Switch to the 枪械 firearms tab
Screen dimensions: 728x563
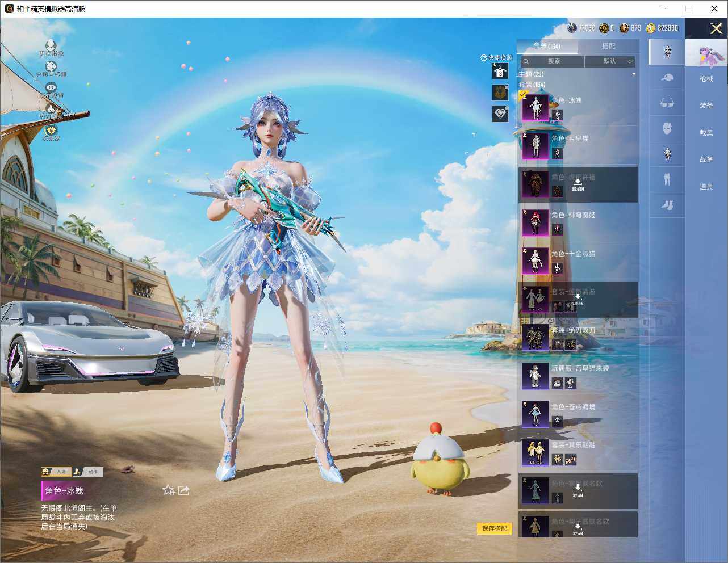[x=706, y=79]
